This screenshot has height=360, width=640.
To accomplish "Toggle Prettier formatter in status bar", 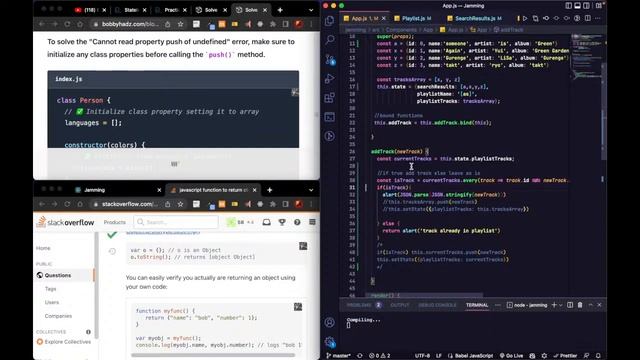I will [x=564, y=356].
